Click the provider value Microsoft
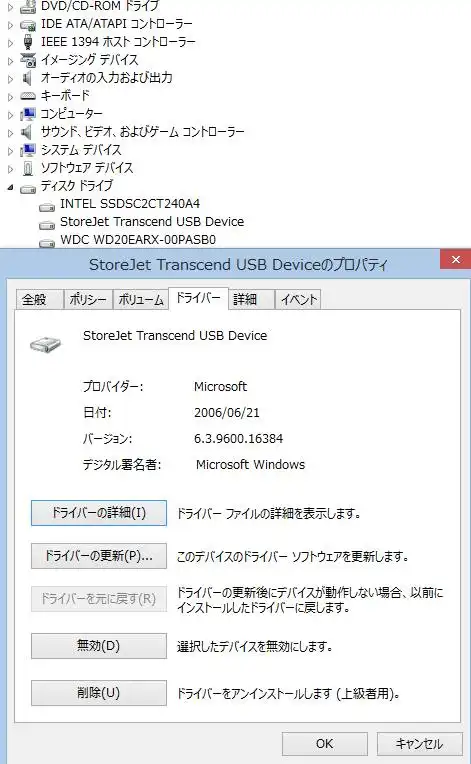The width and height of the screenshot is (471, 764). point(221,387)
